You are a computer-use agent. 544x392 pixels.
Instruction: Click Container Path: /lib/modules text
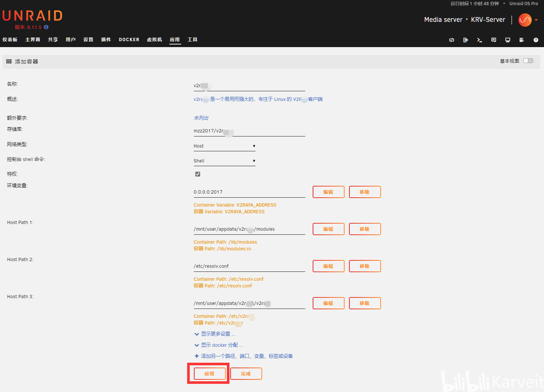[x=225, y=242]
